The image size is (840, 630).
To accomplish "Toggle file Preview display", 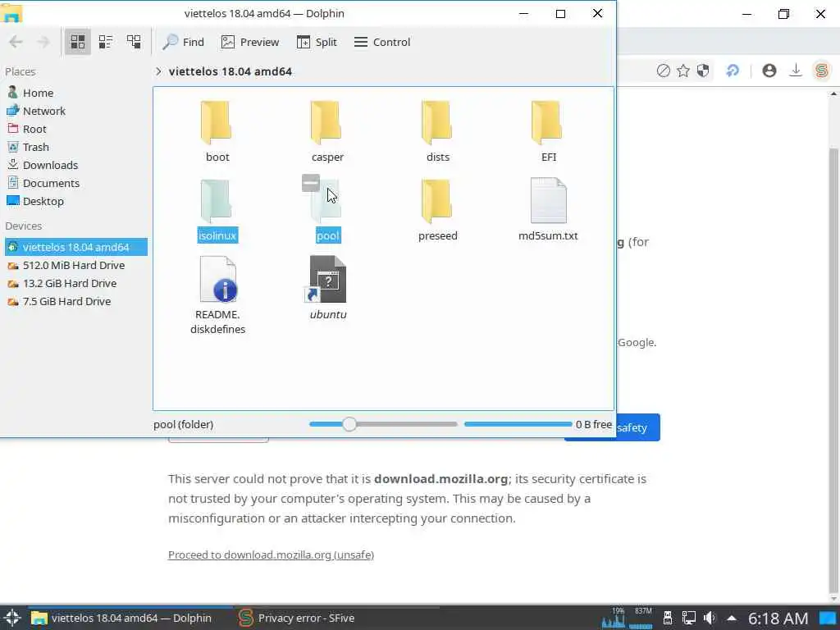I will (x=250, y=42).
